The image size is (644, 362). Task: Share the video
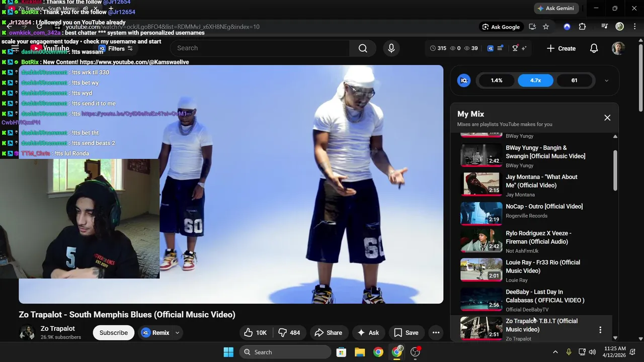[328, 332]
